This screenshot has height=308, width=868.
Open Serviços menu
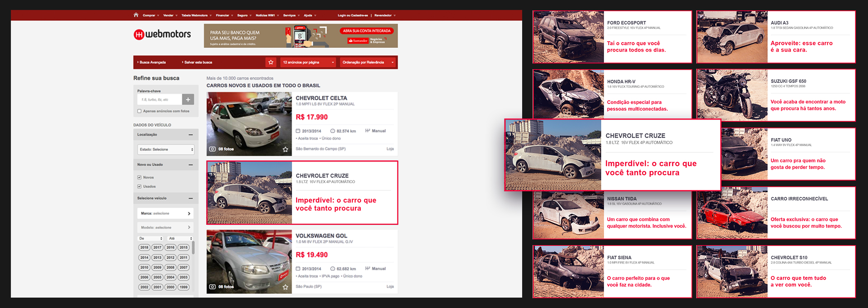[291, 15]
